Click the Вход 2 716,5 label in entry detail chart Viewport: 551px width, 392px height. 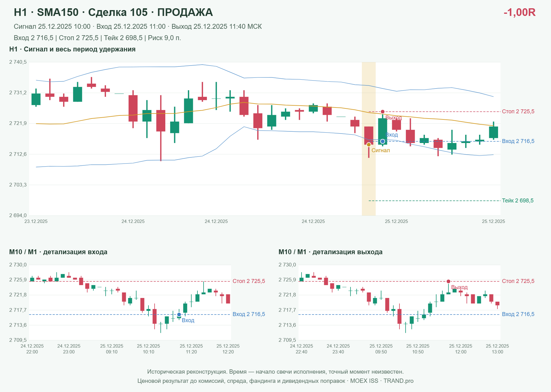(249, 314)
